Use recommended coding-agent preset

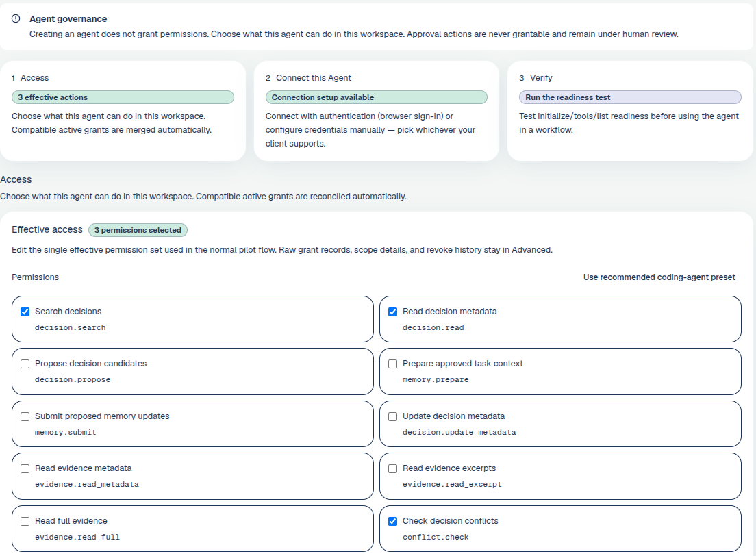click(659, 277)
